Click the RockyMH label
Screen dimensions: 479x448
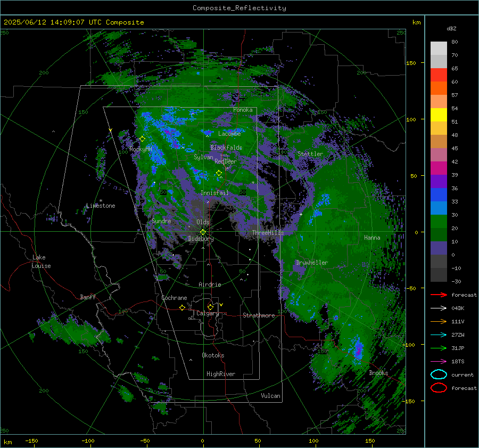click(141, 149)
